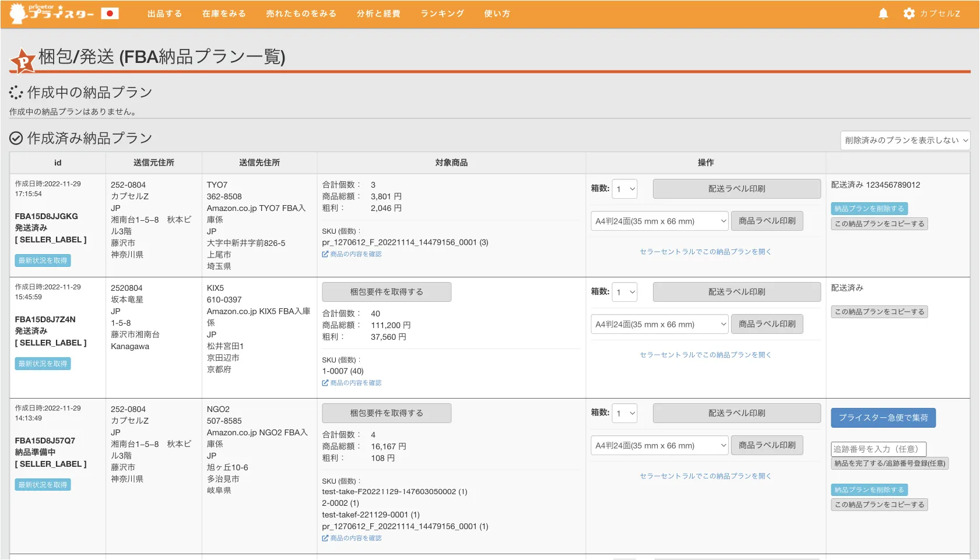Click 商品の内容を確認 for KIX5 plan
980x560 pixels.
[352, 383]
